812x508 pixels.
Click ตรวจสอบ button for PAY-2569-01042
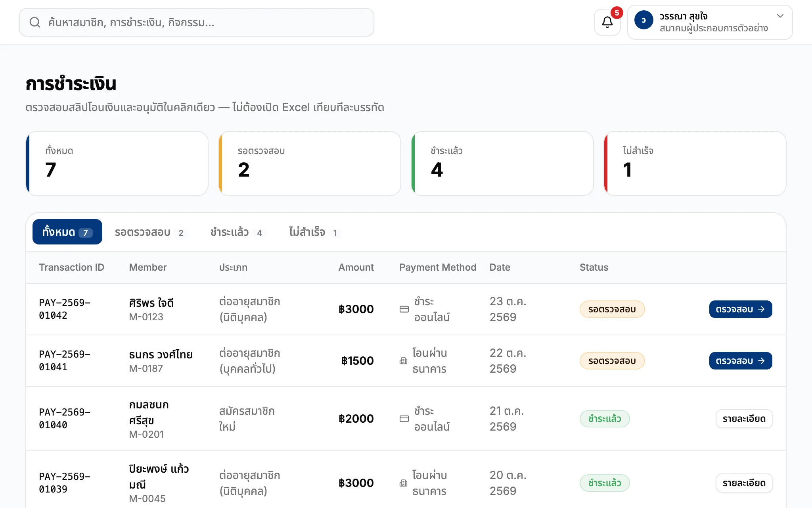pyautogui.click(x=740, y=309)
